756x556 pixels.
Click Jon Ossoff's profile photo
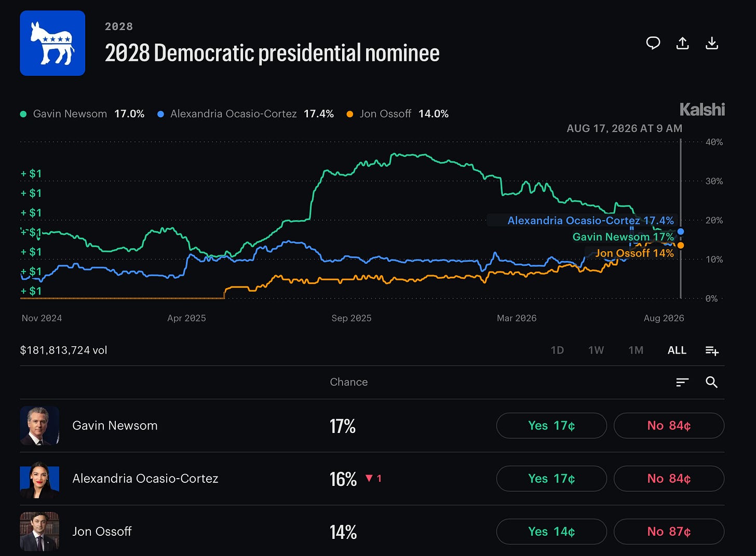[39, 532]
